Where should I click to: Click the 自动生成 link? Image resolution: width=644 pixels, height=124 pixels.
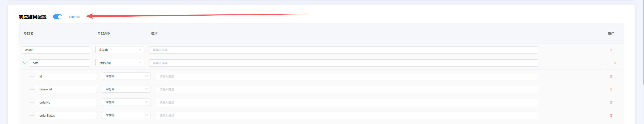74,17
